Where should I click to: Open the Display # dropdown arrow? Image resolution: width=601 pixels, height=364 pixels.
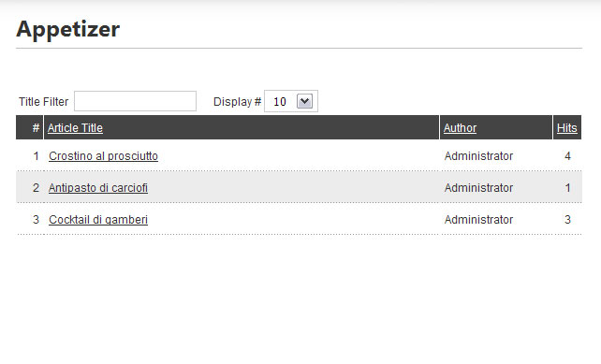tap(305, 101)
